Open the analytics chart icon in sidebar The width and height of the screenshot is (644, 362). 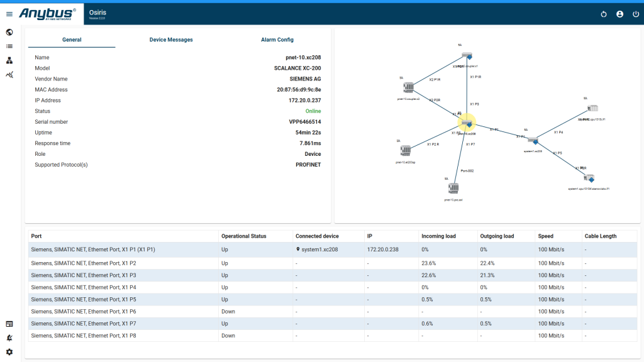(x=9, y=75)
